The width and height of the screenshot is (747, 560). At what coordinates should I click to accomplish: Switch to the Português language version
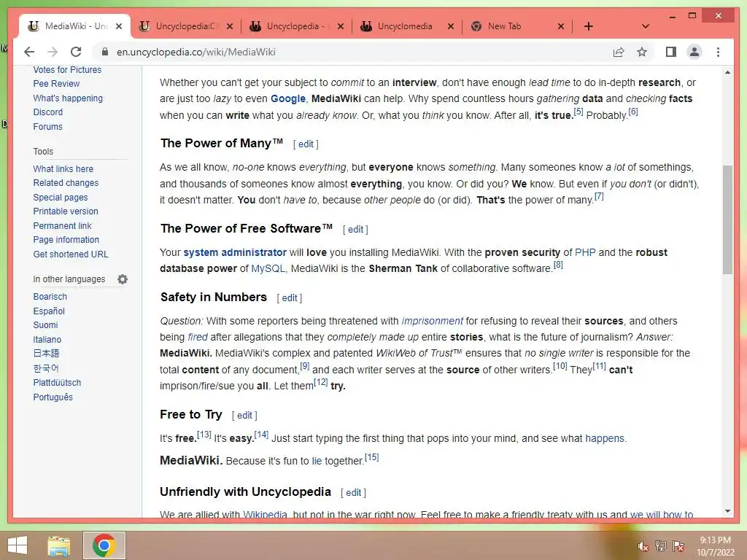coord(53,397)
